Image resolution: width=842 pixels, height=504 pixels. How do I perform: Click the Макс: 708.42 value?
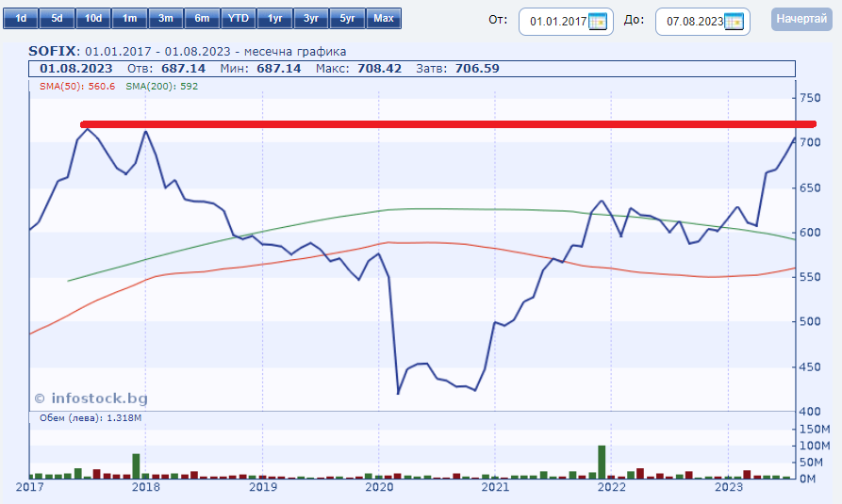(358, 69)
